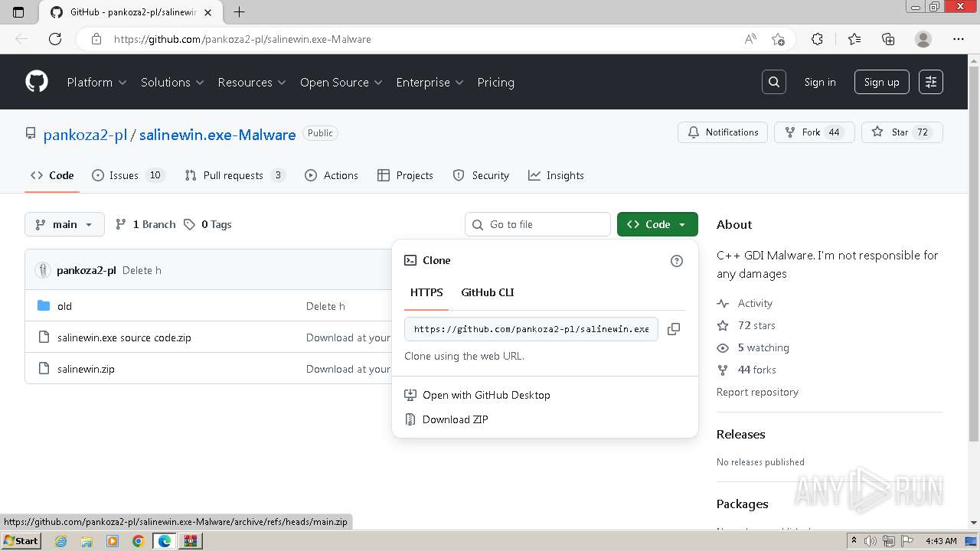Screen dimensions: 980x551
Task: Click Report repository link
Action: tap(757, 392)
